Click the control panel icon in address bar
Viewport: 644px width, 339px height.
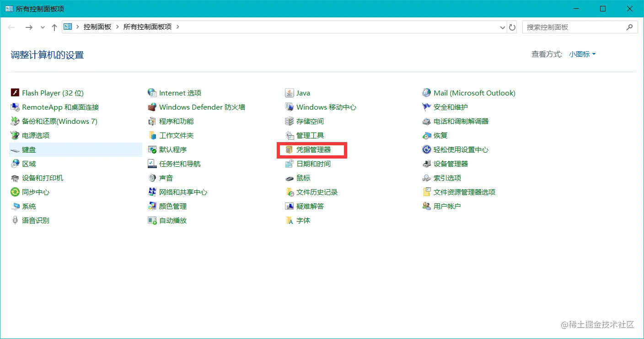pyautogui.click(x=68, y=27)
